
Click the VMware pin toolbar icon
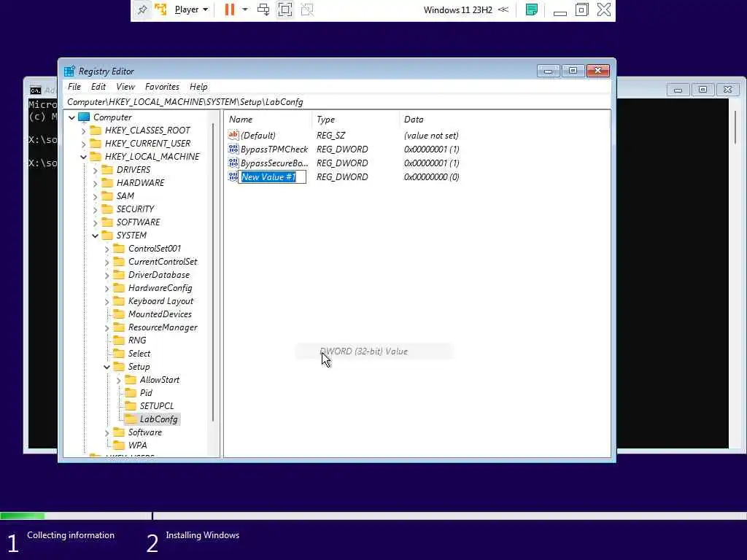142,10
